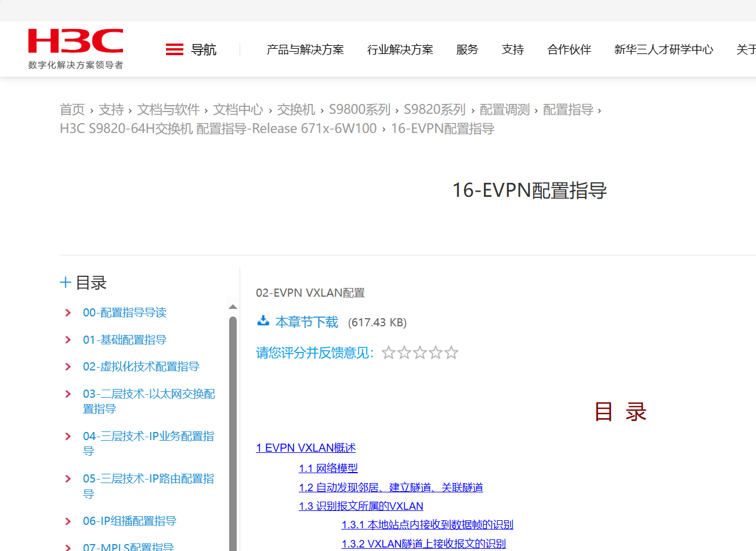
Task: Expand the 04-三层技术-IP业务配置指导 arrow
Action: (68, 437)
